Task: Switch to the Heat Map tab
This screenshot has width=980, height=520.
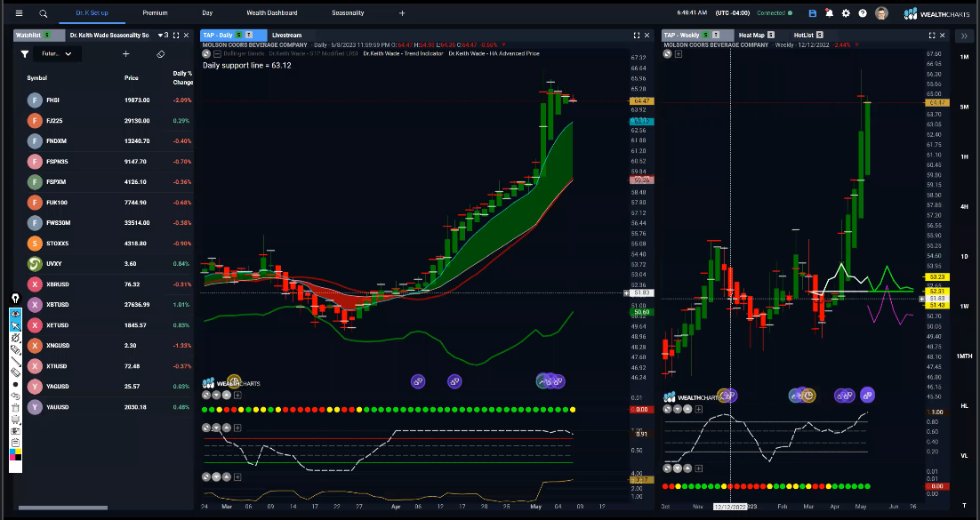Action: 751,36
